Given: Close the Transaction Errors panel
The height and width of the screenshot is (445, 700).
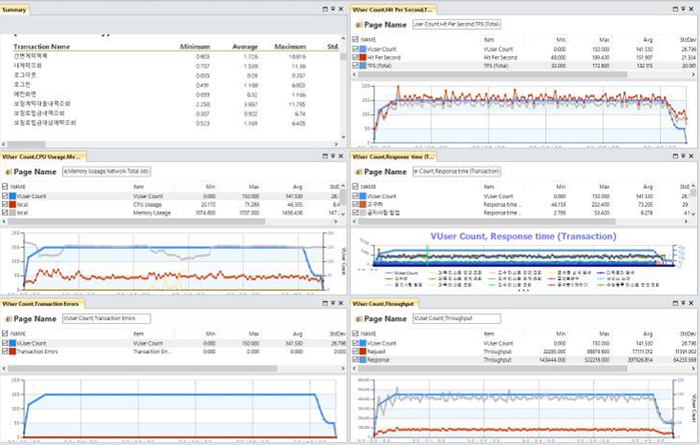Looking at the screenshot, I should click(x=341, y=303).
